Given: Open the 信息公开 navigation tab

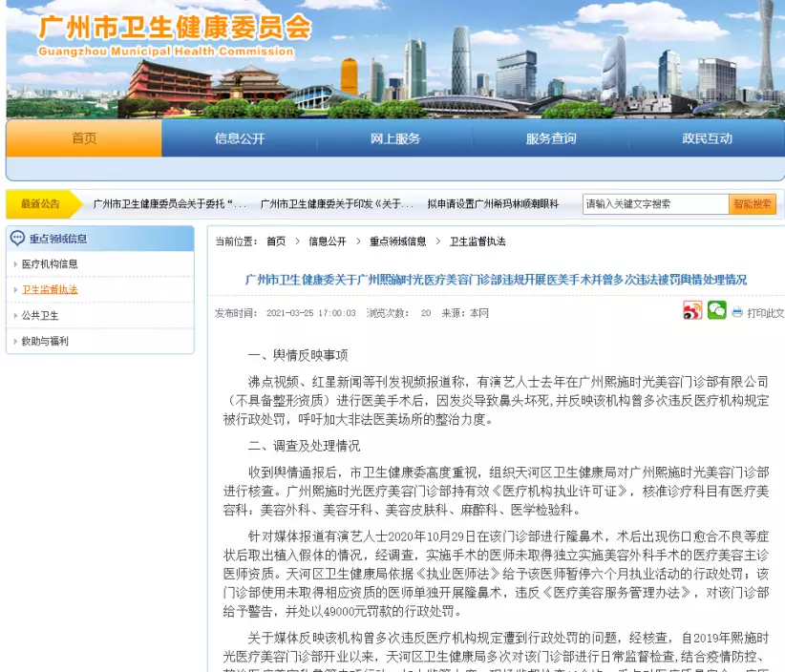Looking at the screenshot, I should (x=239, y=138).
